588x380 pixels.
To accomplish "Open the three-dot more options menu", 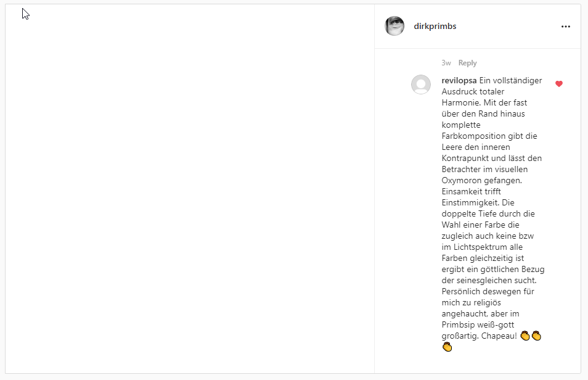I will 565,27.
